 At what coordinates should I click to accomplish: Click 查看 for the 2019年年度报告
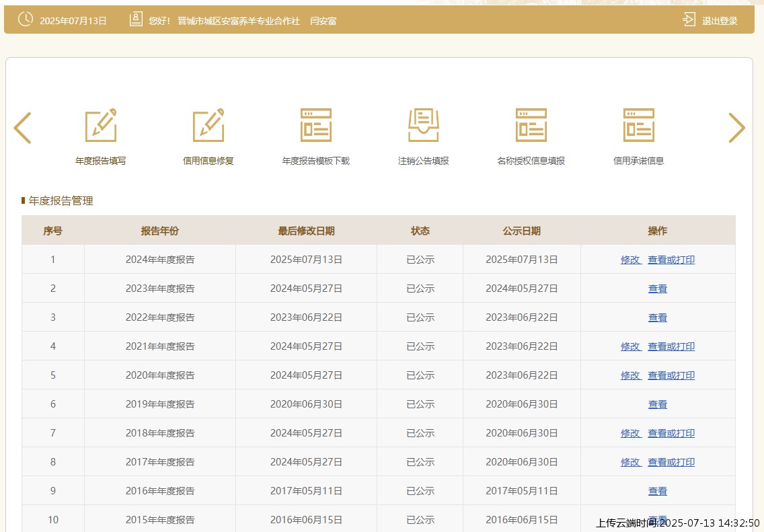point(657,404)
